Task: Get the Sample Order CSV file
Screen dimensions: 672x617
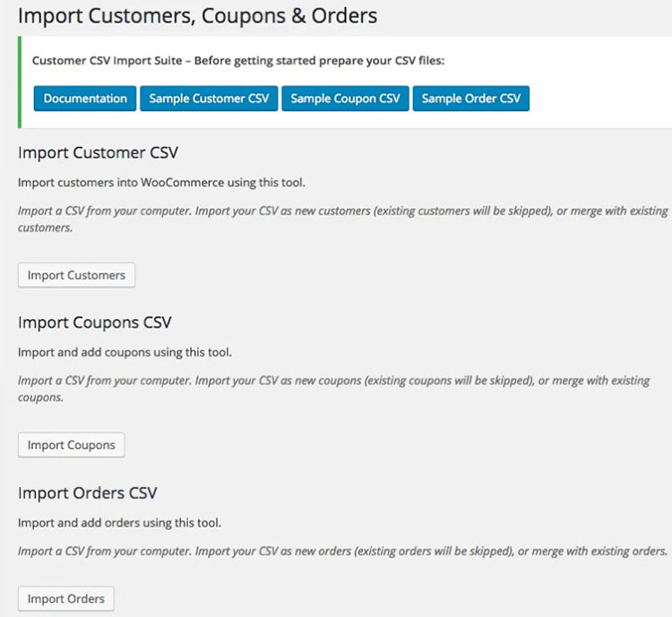Action: tap(470, 99)
